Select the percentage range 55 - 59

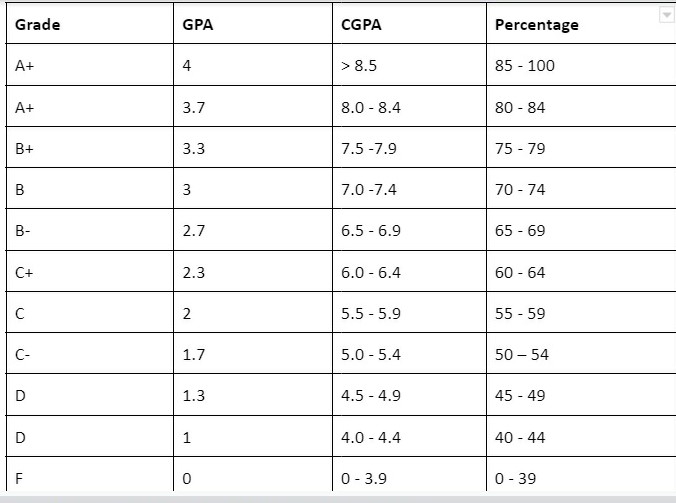point(520,313)
